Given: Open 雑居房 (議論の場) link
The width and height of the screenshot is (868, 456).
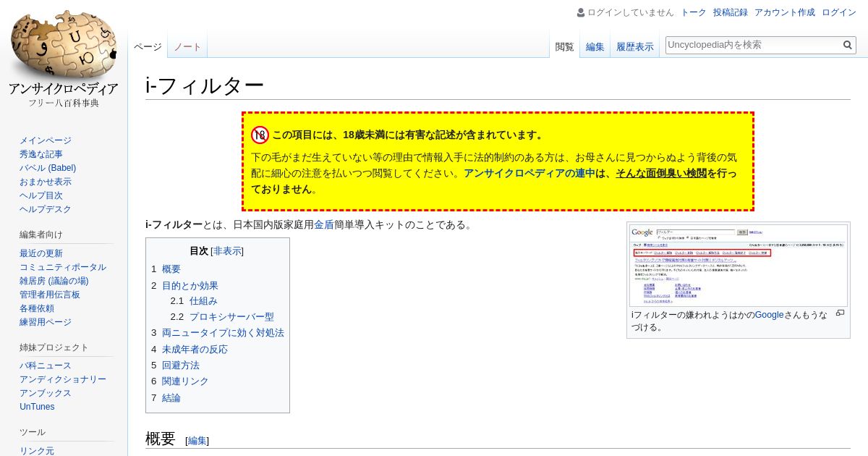Looking at the screenshot, I should (54, 281).
